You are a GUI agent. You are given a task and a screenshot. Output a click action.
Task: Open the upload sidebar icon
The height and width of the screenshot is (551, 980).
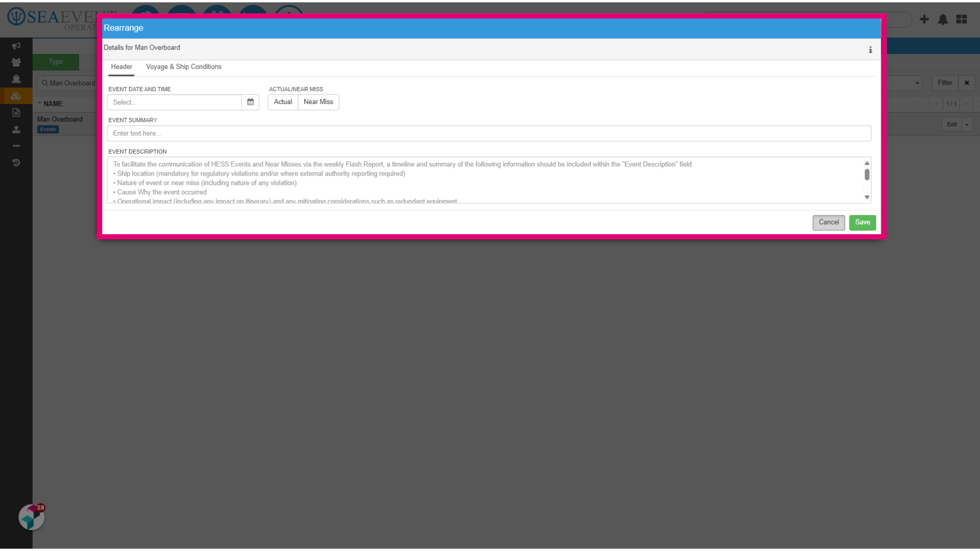pos(16,129)
